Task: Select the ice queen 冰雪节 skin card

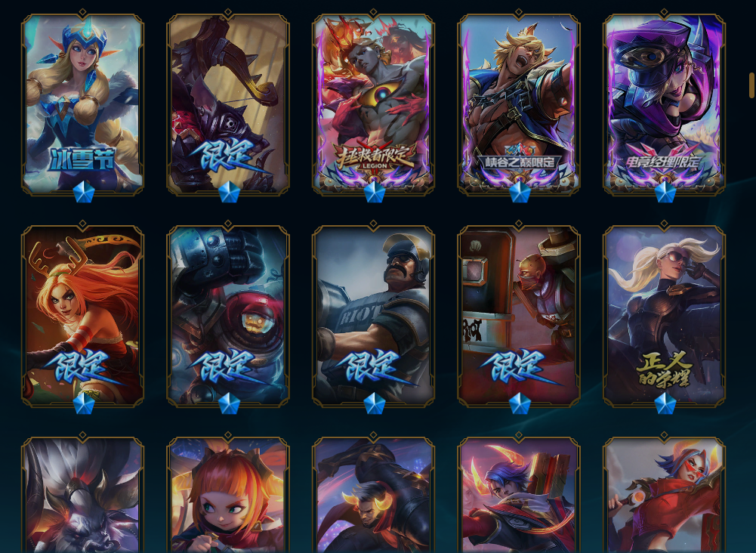Action: point(82,104)
